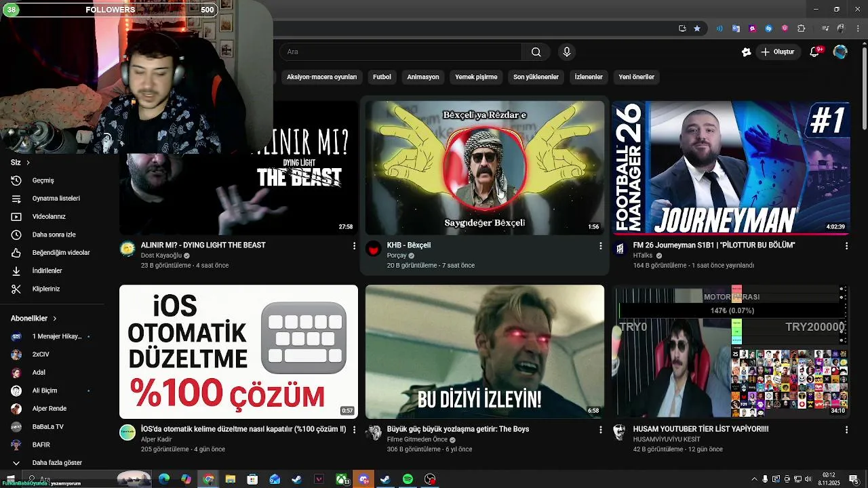Click the sparkle icon left of Oluştur
The image size is (868, 488).
[x=746, y=52]
